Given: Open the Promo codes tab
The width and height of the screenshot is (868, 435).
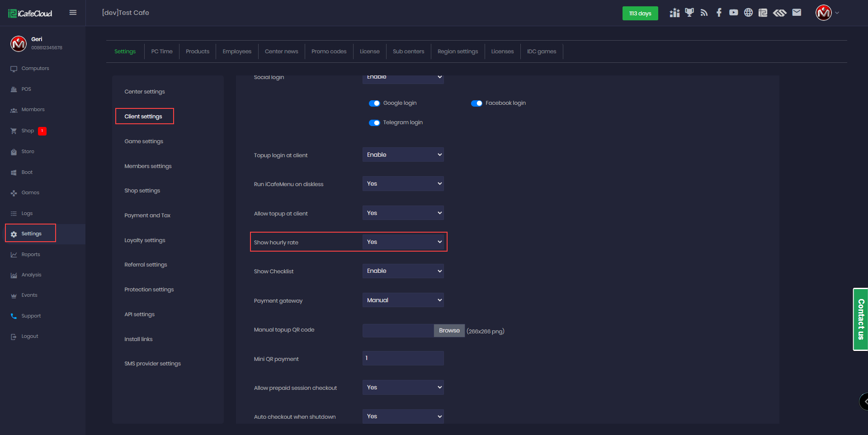Looking at the screenshot, I should click(329, 51).
